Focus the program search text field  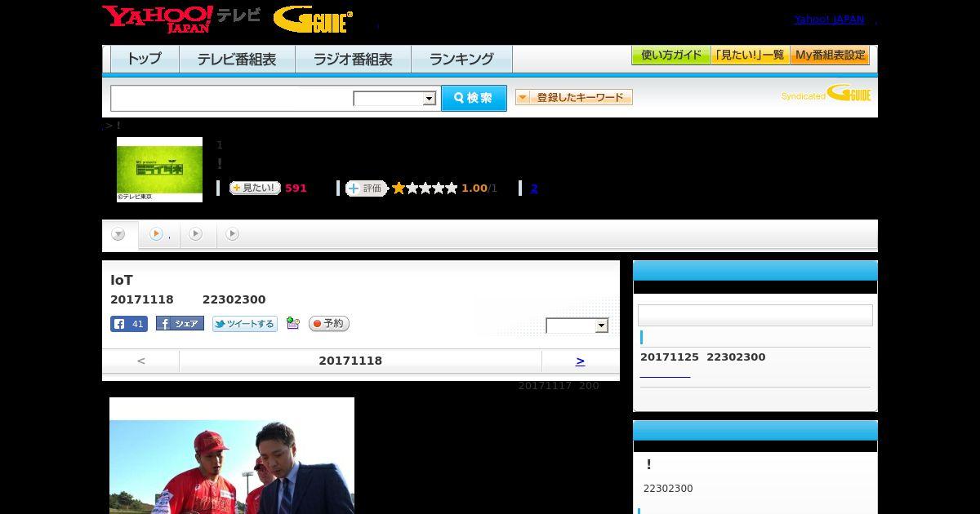pos(232,98)
